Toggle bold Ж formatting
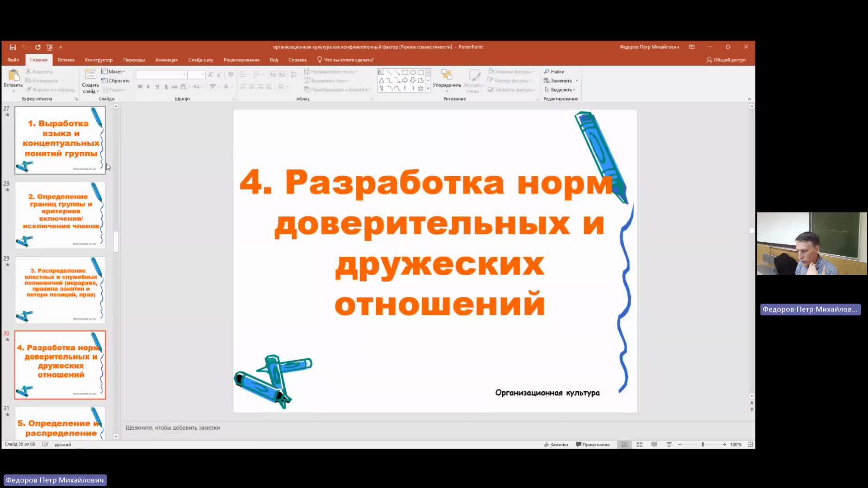The height and width of the screenshot is (488, 868). (x=140, y=86)
